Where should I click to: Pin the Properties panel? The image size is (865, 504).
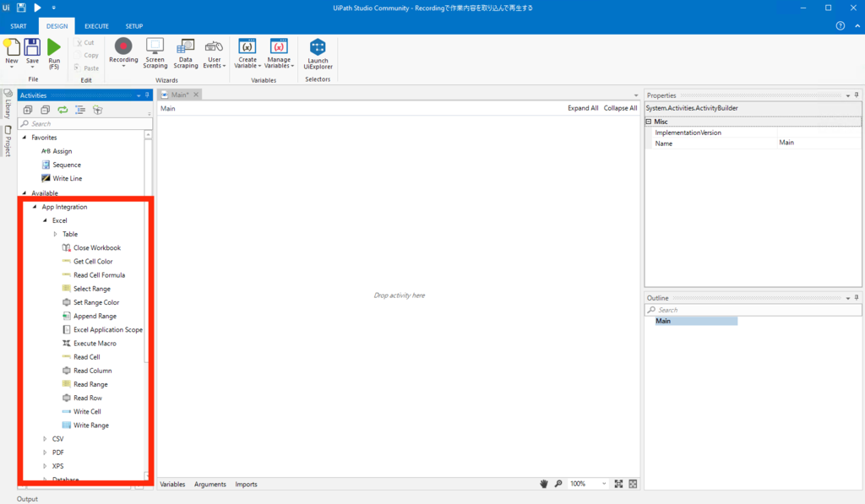click(x=857, y=95)
